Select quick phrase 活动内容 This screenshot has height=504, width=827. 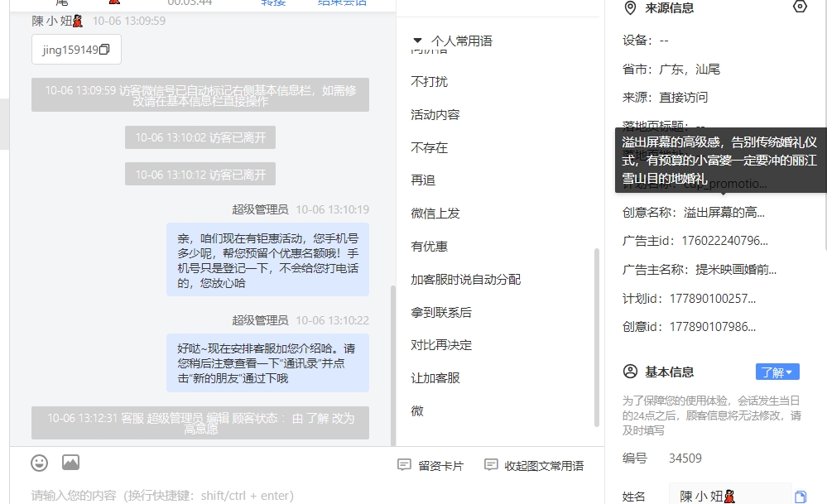[x=435, y=115]
